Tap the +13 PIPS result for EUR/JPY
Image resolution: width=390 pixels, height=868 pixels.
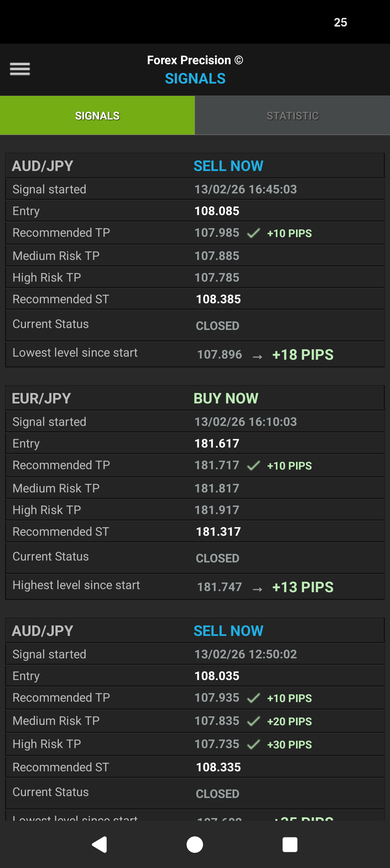pyautogui.click(x=303, y=587)
